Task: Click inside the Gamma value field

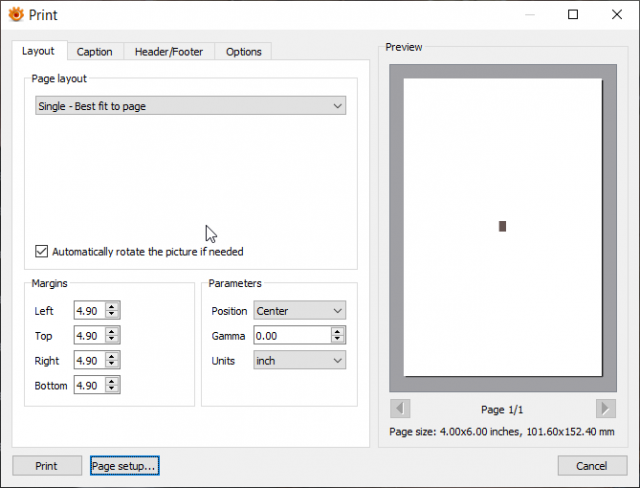Action: tap(292, 335)
